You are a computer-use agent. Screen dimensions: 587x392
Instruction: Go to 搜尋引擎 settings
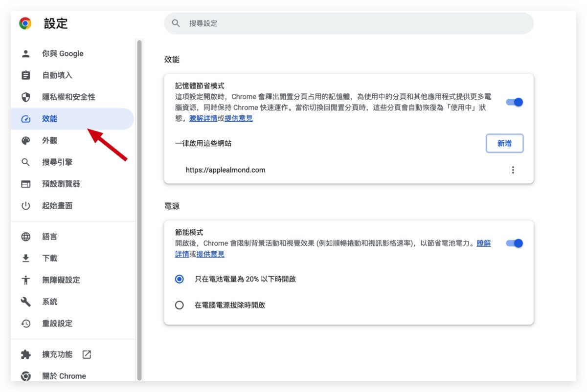click(x=72, y=162)
